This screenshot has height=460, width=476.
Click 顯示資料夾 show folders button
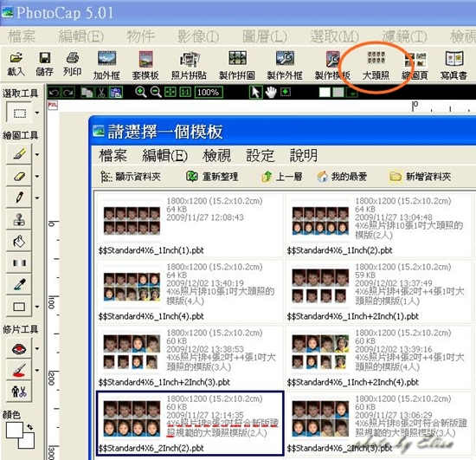[131, 176]
